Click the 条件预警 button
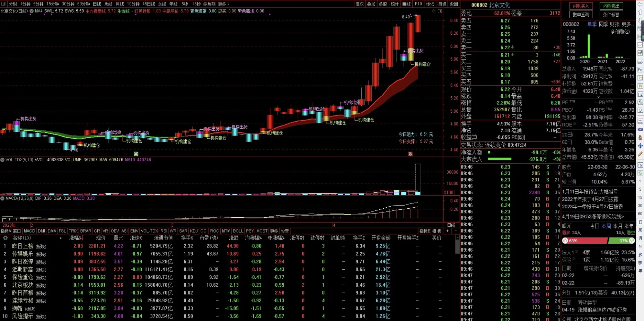 click(611, 15)
